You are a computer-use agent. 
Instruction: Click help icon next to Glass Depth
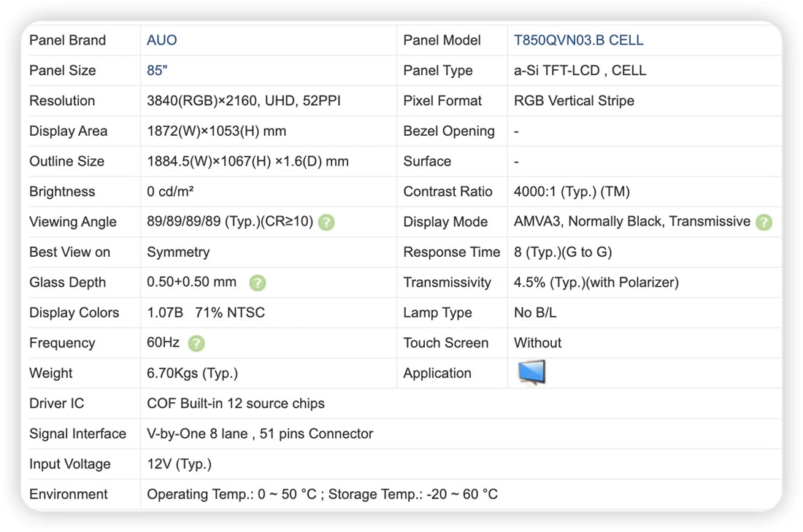click(257, 282)
